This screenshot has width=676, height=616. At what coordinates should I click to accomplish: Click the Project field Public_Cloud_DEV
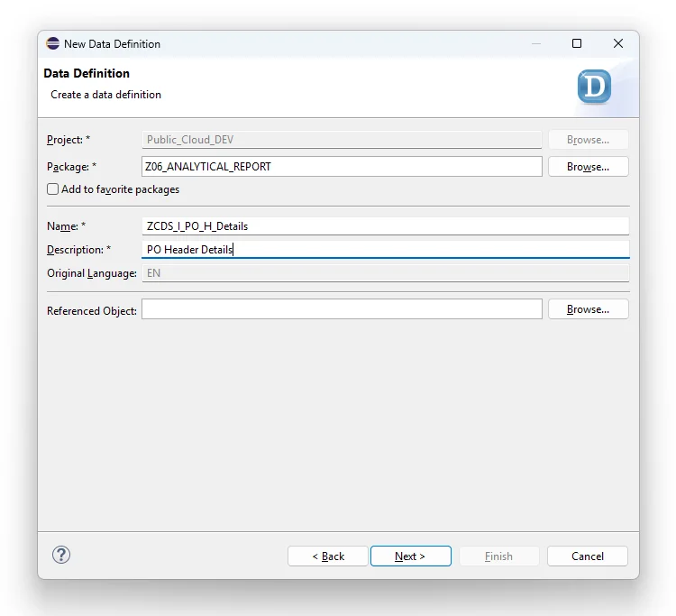tap(342, 140)
